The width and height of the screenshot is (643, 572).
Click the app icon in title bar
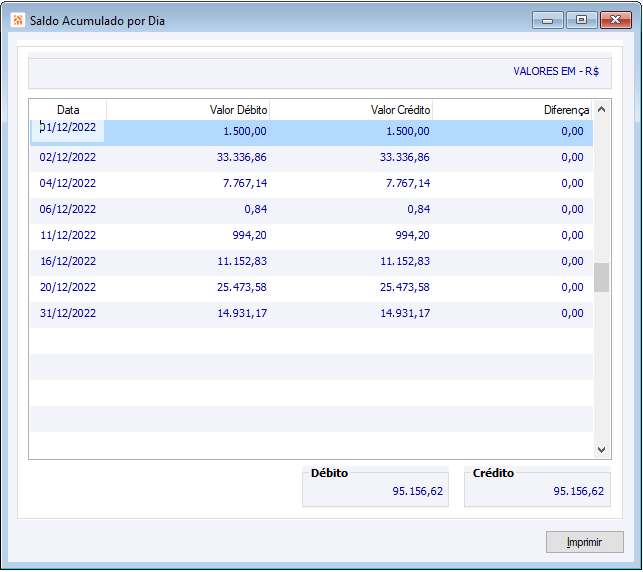17,20
